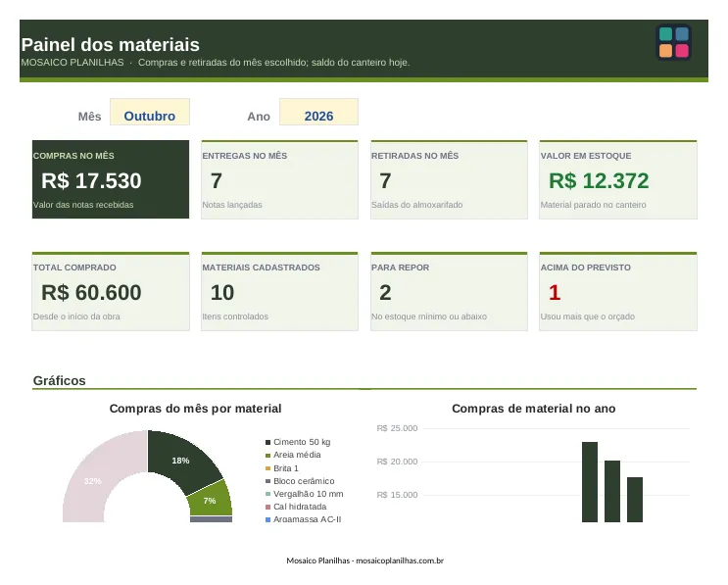Select the Materiais cadastrados value 10
This screenshot has width=728, height=585.
click(222, 292)
